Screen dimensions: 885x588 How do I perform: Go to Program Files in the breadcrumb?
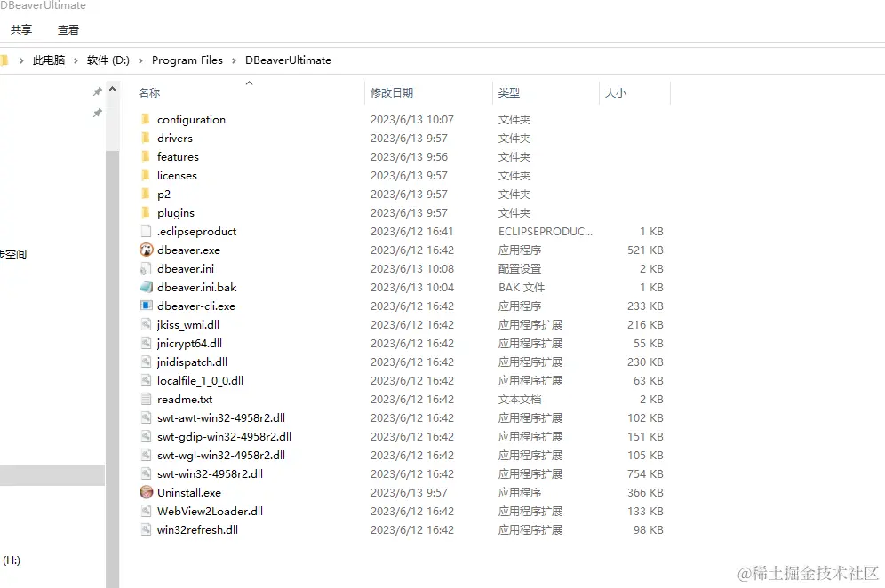[187, 60]
